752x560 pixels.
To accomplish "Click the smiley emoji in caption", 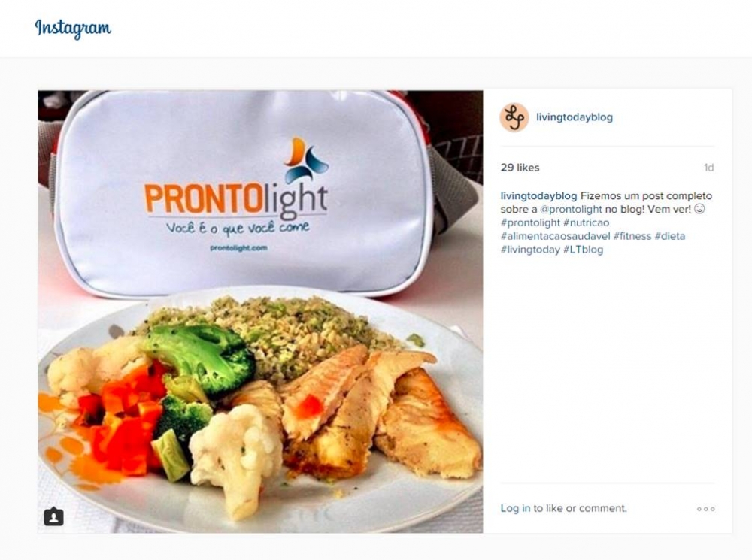I will [x=699, y=208].
